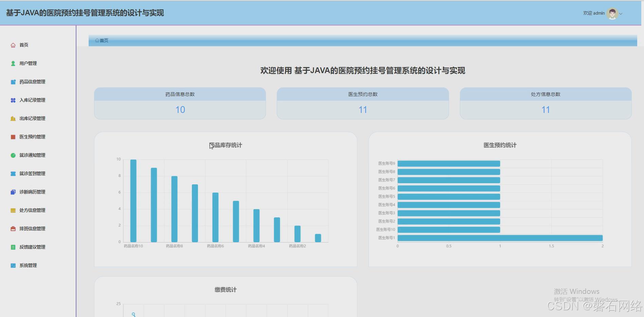Click the bar above 药品名称6
This screenshot has width=644, height=317.
215,217
